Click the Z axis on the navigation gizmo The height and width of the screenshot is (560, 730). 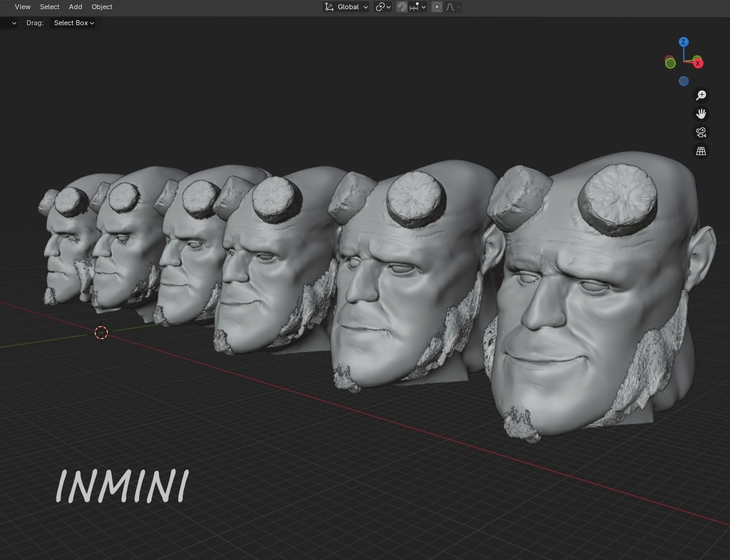[683, 42]
